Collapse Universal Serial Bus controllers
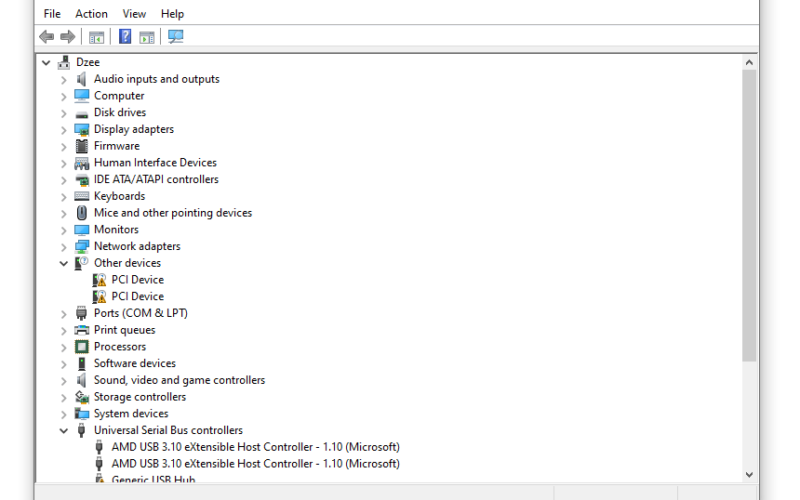This screenshot has height=500, width=800. (x=64, y=431)
